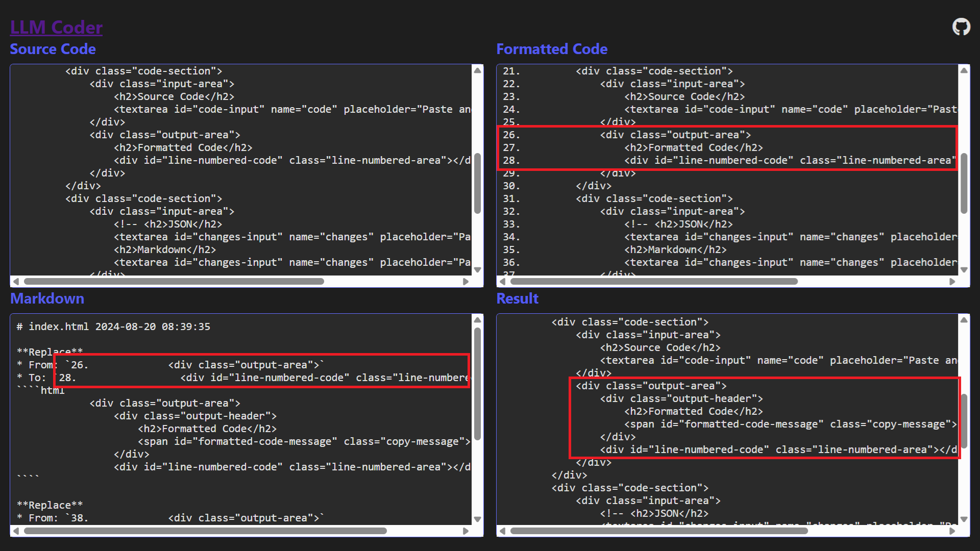This screenshot has width=980, height=551.
Task: Click down arrow of Markdown vertical scrollbar
Action: coord(477,519)
